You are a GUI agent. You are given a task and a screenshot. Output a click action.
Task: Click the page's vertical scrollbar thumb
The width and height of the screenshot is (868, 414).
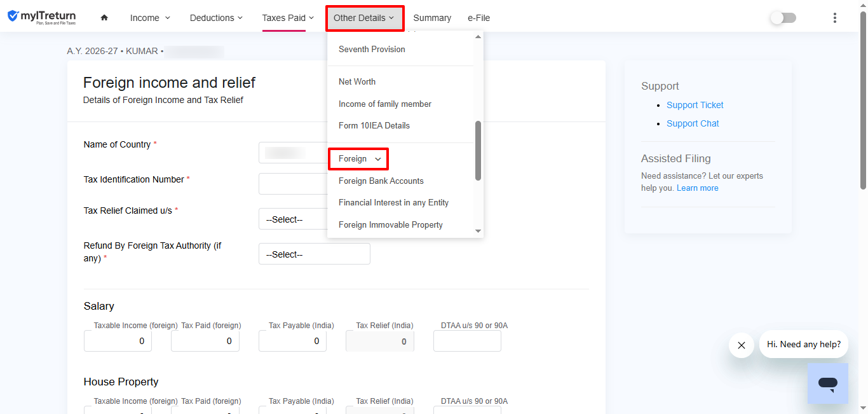pyautogui.click(x=863, y=100)
